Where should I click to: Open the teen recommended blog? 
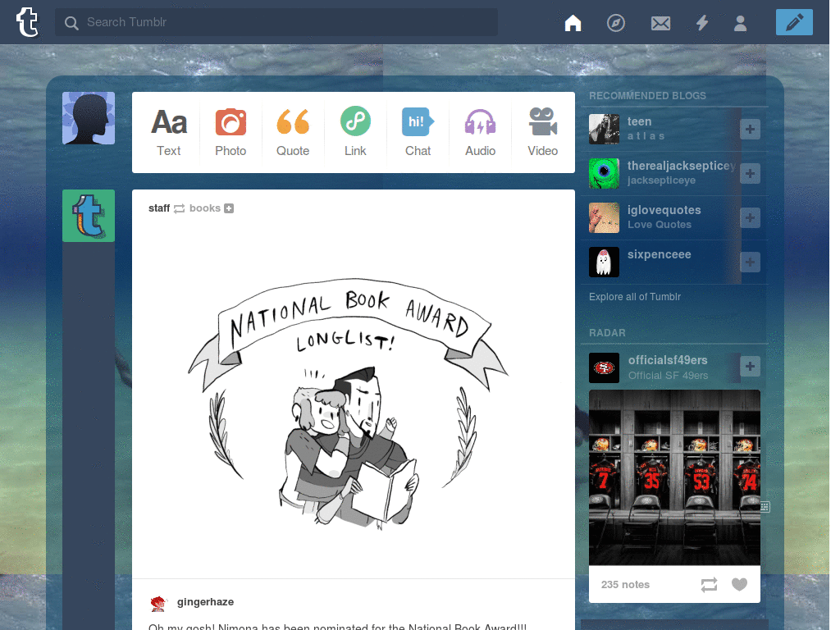pos(639,121)
